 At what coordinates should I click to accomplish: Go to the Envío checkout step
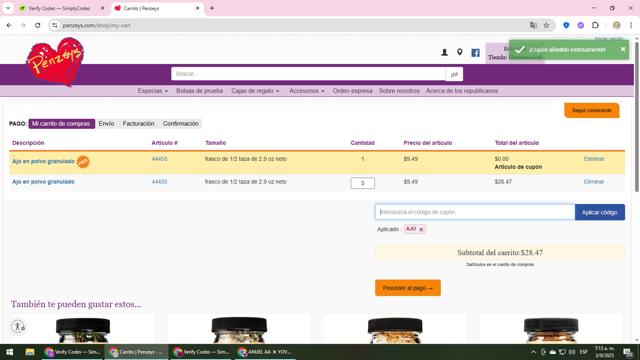click(x=106, y=124)
